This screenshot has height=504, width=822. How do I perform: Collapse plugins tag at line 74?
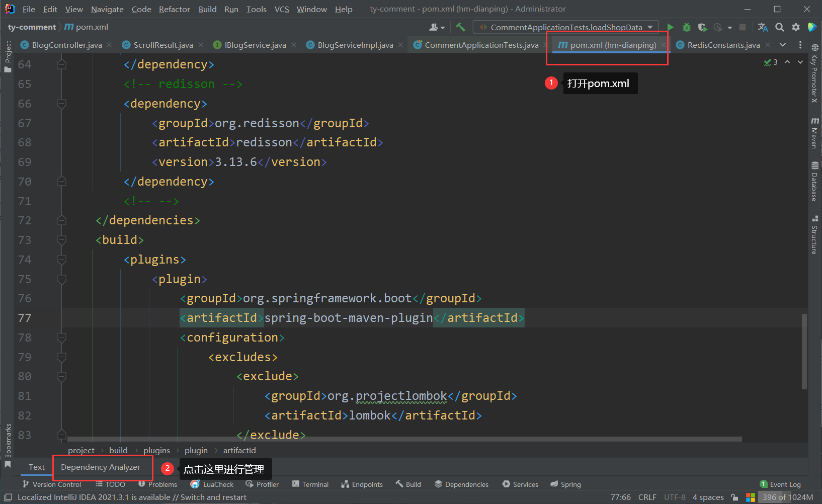click(x=62, y=260)
